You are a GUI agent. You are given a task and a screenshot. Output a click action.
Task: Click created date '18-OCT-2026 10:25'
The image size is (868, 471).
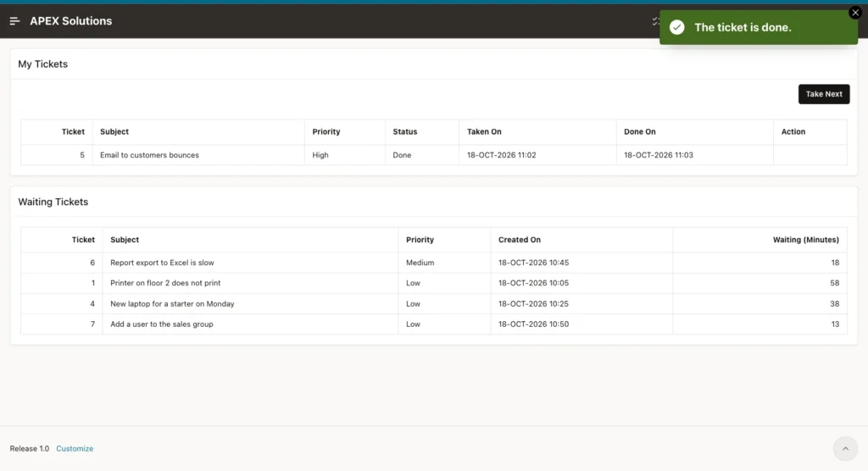(534, 304)
